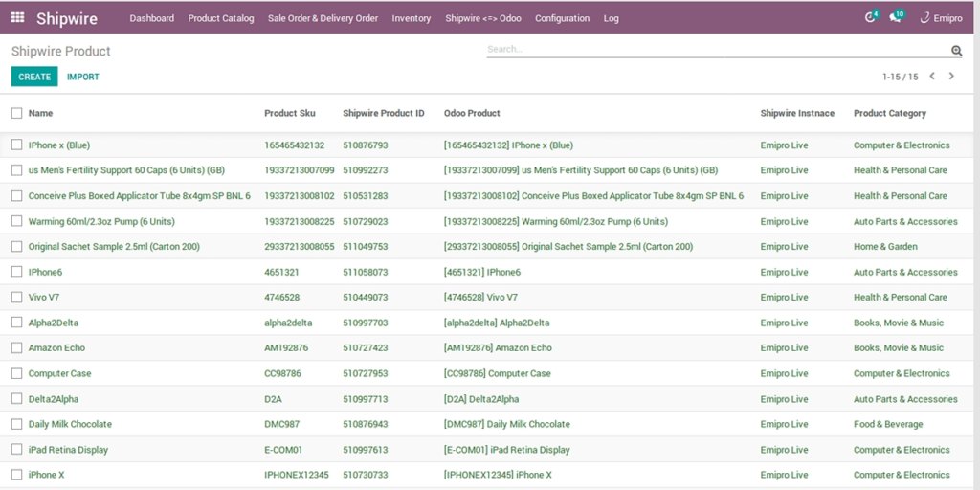
Task: Open the apps grid menu icon
Action: [17, 17]
